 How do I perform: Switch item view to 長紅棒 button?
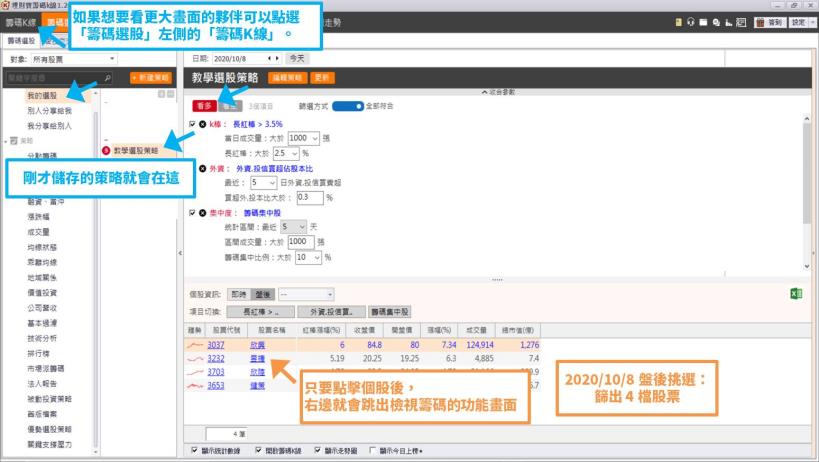click(x=261, y=312)
